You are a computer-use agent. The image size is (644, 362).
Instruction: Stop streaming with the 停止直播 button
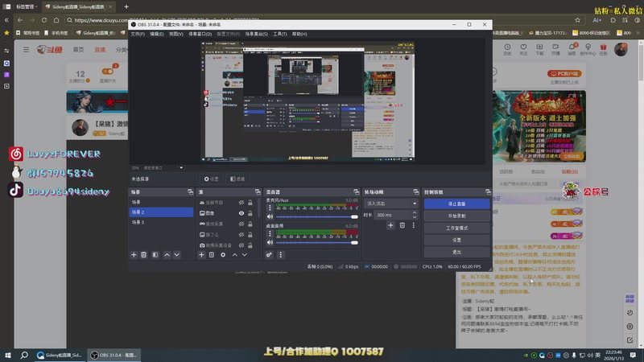point(456,204)
